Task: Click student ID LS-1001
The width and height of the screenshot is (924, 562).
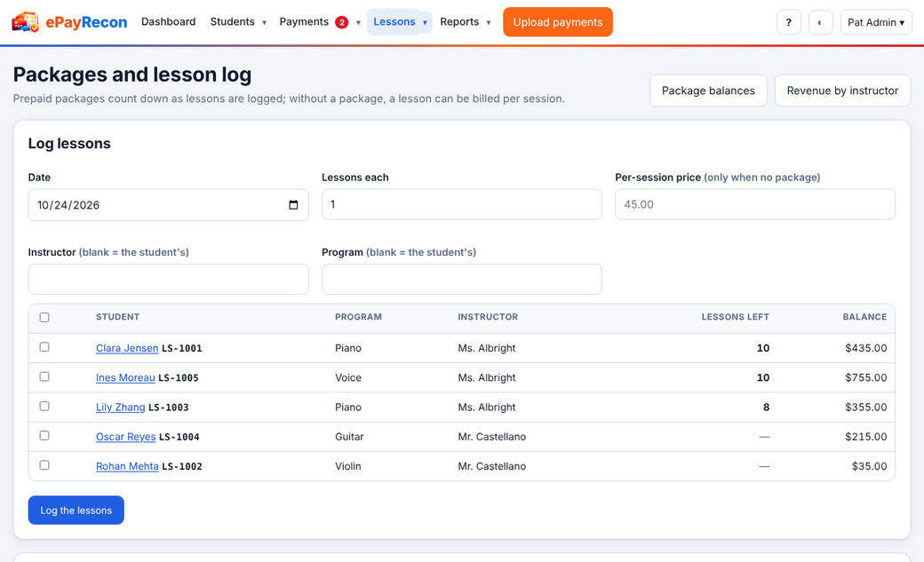Action: coord(182,348)
